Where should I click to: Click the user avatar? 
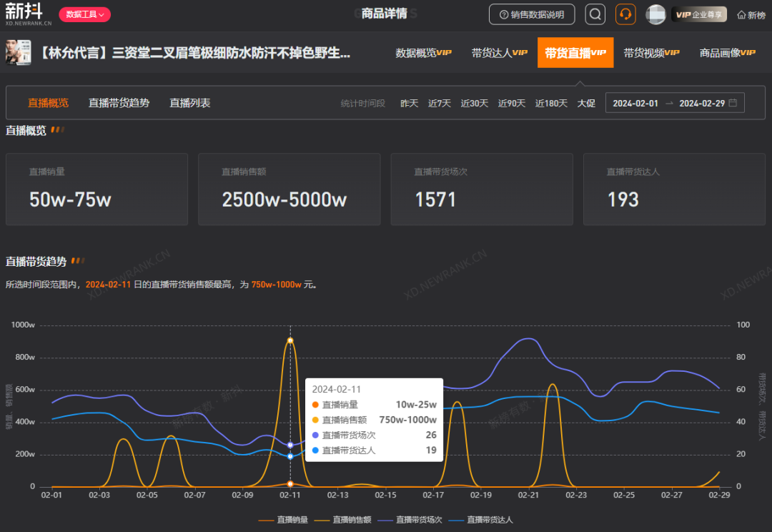[655, 15]
